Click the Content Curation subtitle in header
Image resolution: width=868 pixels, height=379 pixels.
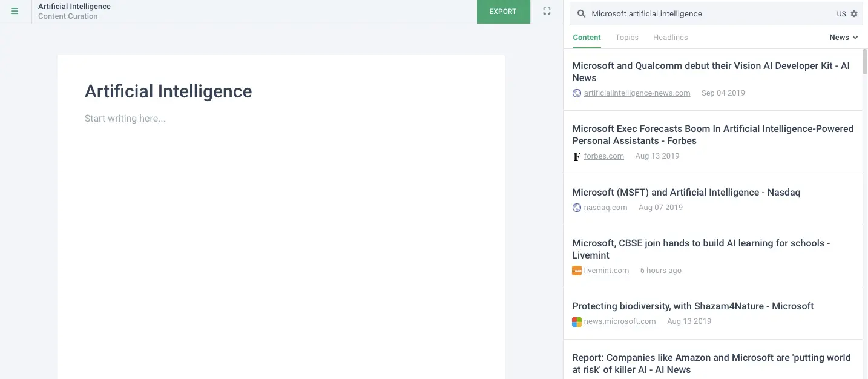(x=68, y=16)
